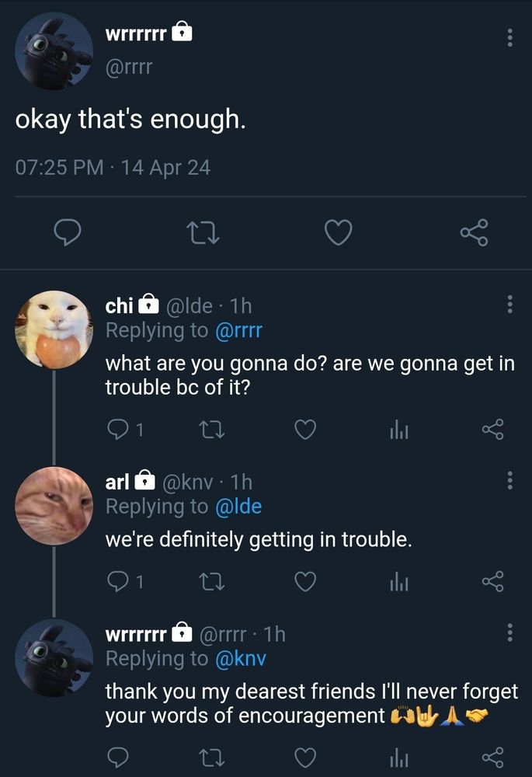Open more options on the main tweet
532x777 pixels.
(x=509, y=38)
